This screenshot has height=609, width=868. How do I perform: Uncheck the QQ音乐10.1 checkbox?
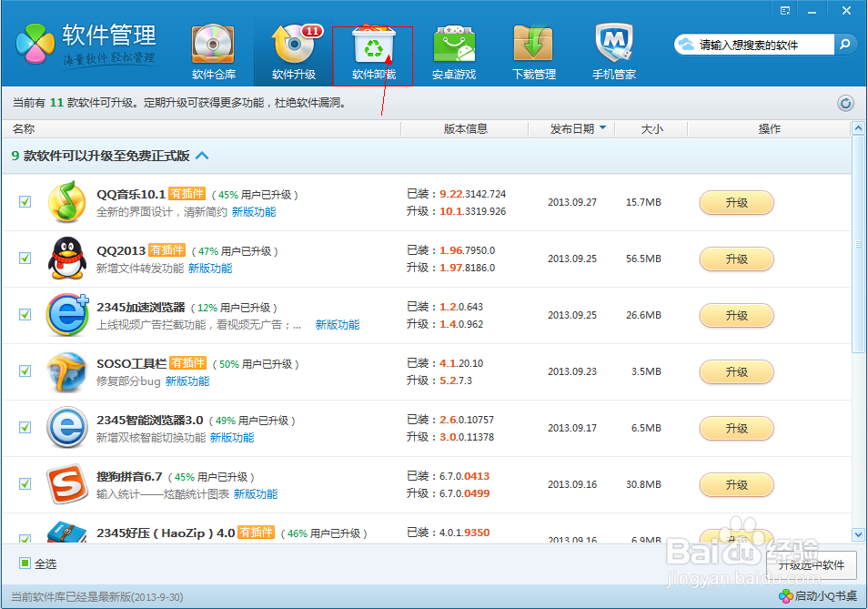coord(25,201)
